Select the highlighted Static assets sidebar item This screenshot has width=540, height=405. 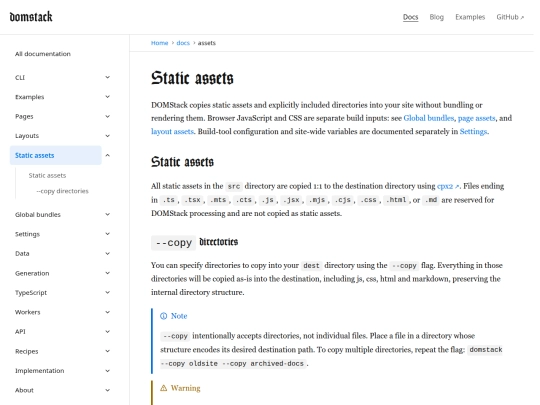[x=56, y=155]
